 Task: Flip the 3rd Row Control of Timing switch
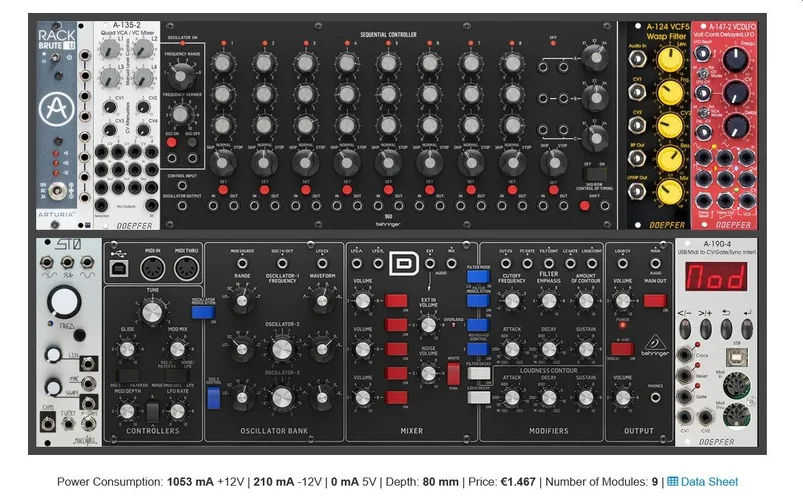pyautogui.click(x=595, y=173)
